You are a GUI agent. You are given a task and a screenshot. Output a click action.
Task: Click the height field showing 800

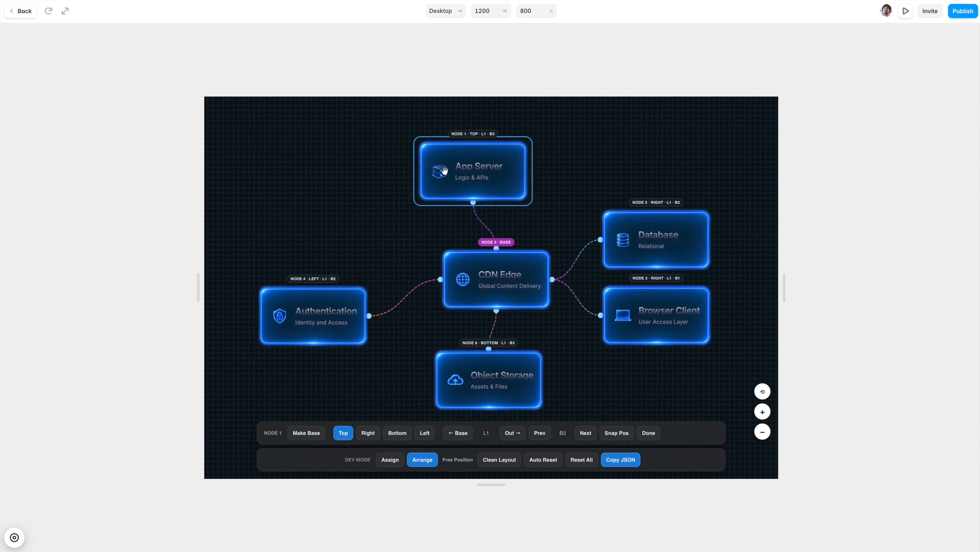coord(536,11)
